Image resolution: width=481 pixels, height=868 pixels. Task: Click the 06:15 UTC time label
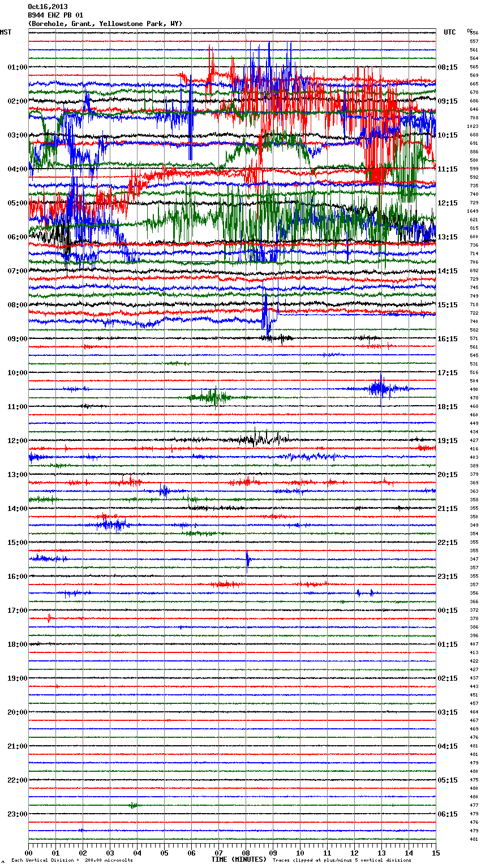pyautogui.click(x=448, y=814)
